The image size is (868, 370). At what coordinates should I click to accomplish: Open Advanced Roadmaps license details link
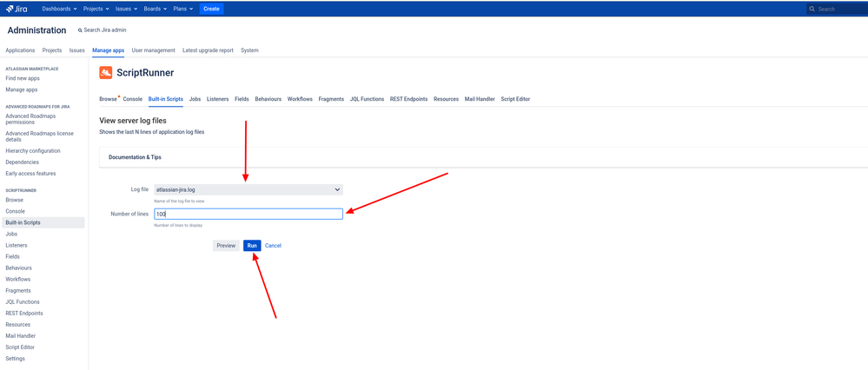pos(39,136)
